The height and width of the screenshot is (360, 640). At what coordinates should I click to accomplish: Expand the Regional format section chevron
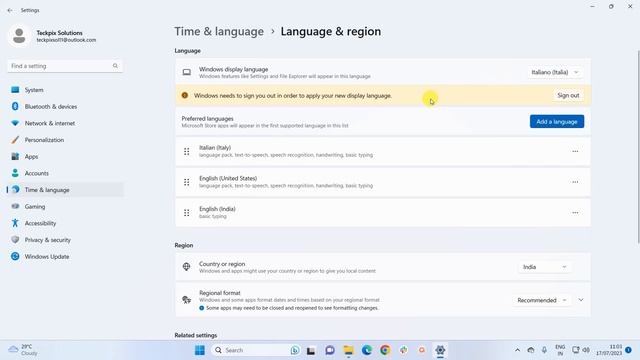(581, 300)
